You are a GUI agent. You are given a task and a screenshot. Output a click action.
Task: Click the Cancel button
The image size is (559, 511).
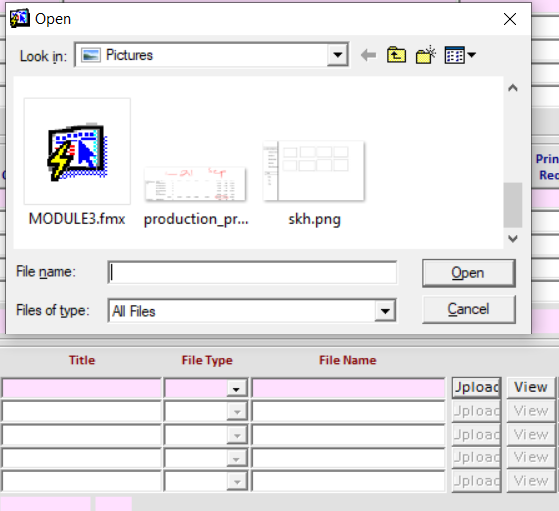(468, 309)
